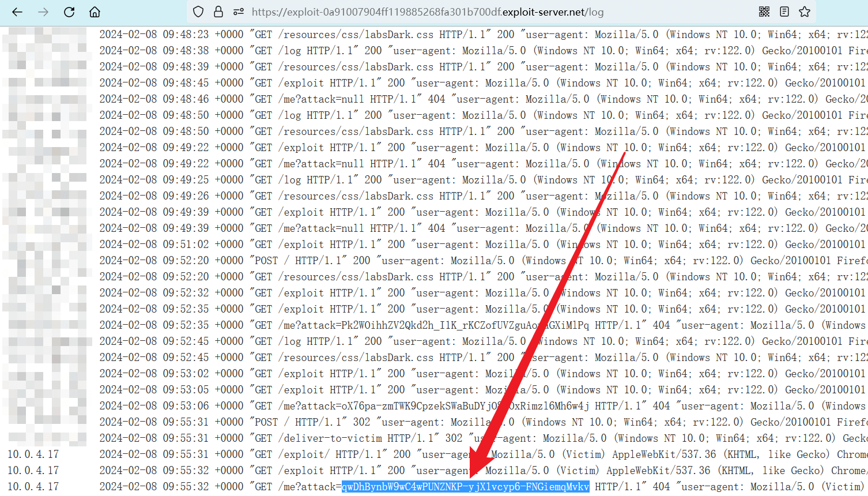This screenshot has height=496, width=868.
Task: Click 10.0.4.17 in the 09:55:32 /exploit row
Action: coord(33,471)
